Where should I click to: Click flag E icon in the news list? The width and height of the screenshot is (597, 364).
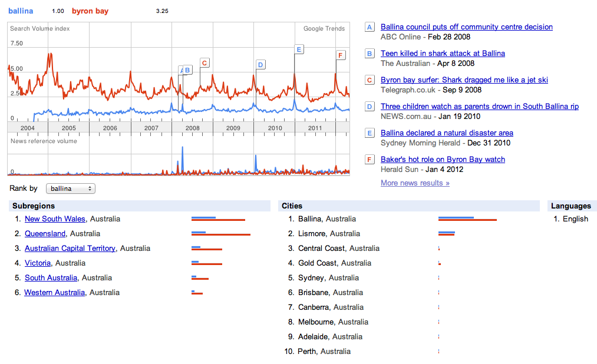(370, 133)
